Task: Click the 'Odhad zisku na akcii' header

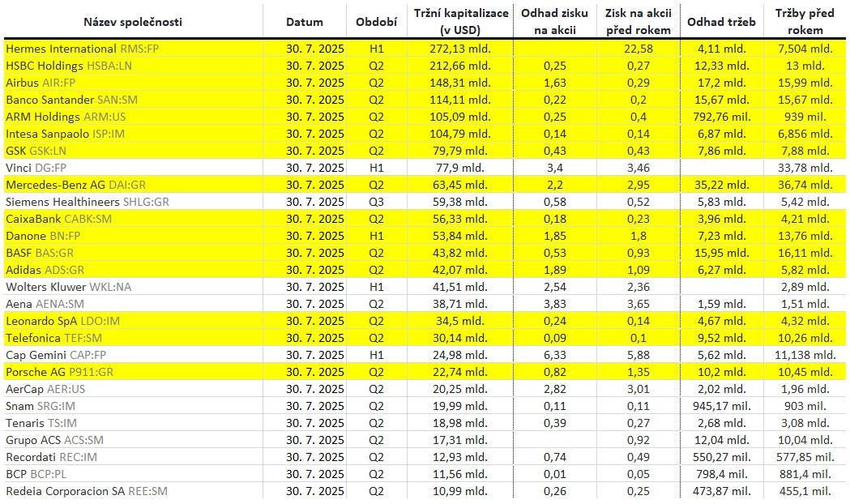Action: point(554,22)
